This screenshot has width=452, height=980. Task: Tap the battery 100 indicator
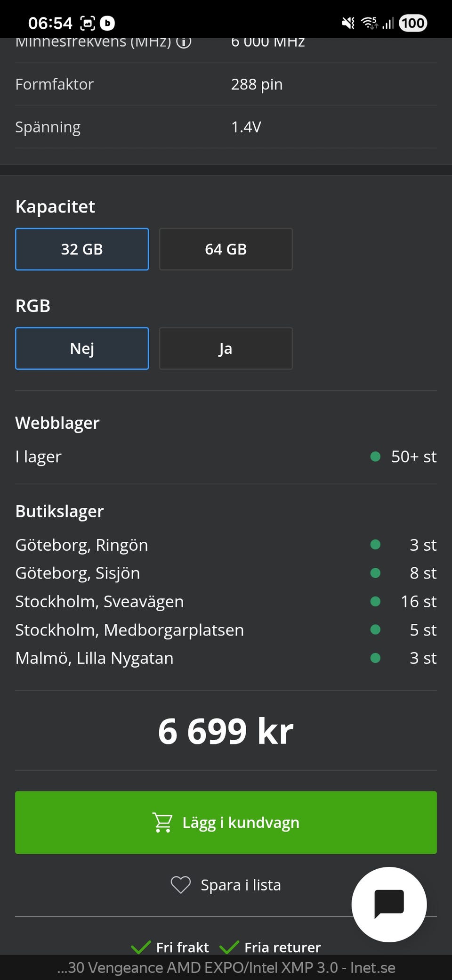coord(413,23)
